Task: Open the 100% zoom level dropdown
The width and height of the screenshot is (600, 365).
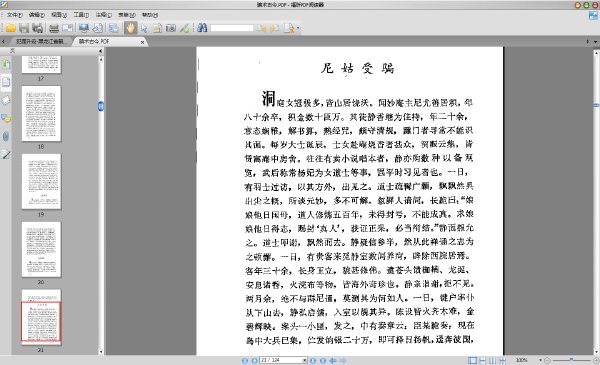Action: tap(540, 360)
